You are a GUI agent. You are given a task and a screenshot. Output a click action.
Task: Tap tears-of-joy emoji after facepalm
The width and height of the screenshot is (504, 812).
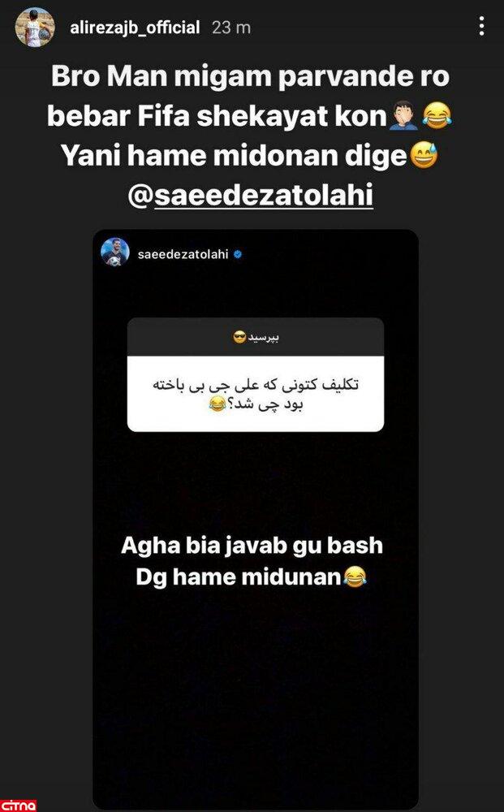(437, 115)
